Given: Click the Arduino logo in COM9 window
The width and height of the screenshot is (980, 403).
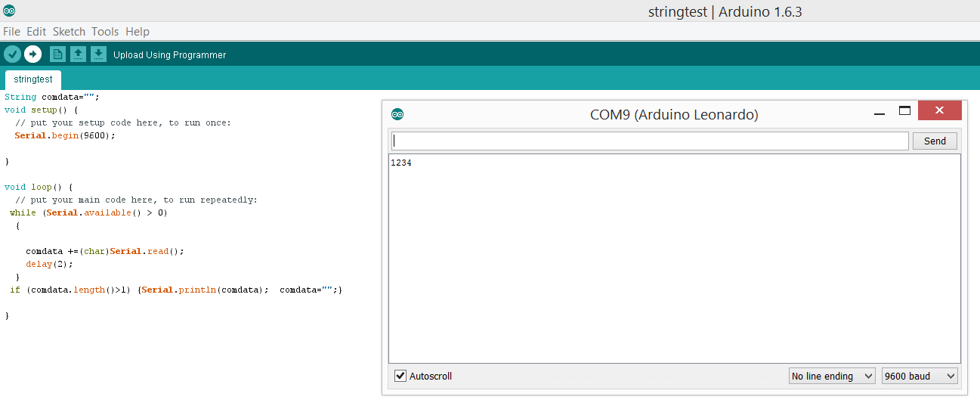Looking at the screenshot, I should (x=397, y=114).
